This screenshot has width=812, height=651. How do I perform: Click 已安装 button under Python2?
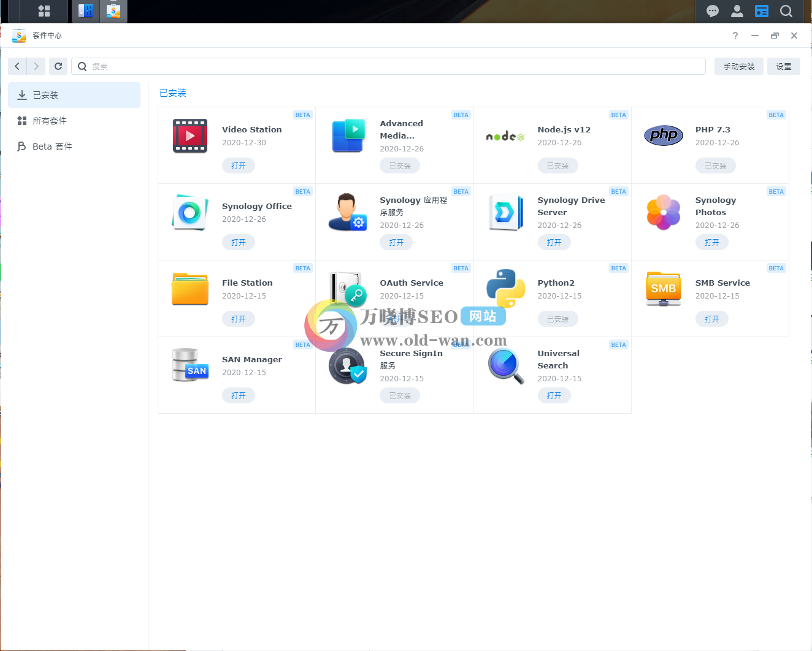tap(558, 319)
